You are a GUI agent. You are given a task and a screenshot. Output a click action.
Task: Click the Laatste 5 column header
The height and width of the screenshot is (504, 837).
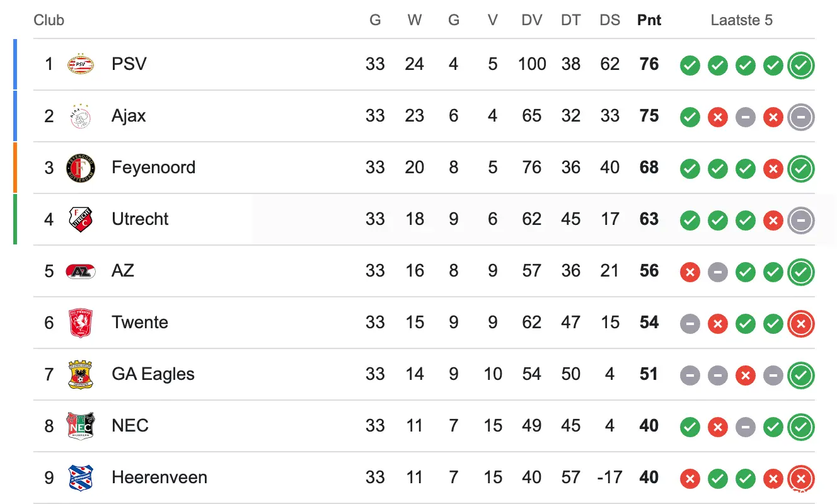click(x=741, y=20)
